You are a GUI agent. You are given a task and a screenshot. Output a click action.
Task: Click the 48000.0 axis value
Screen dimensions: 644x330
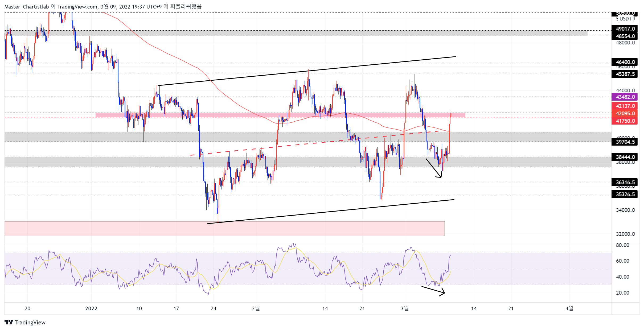tap(625, 43)
